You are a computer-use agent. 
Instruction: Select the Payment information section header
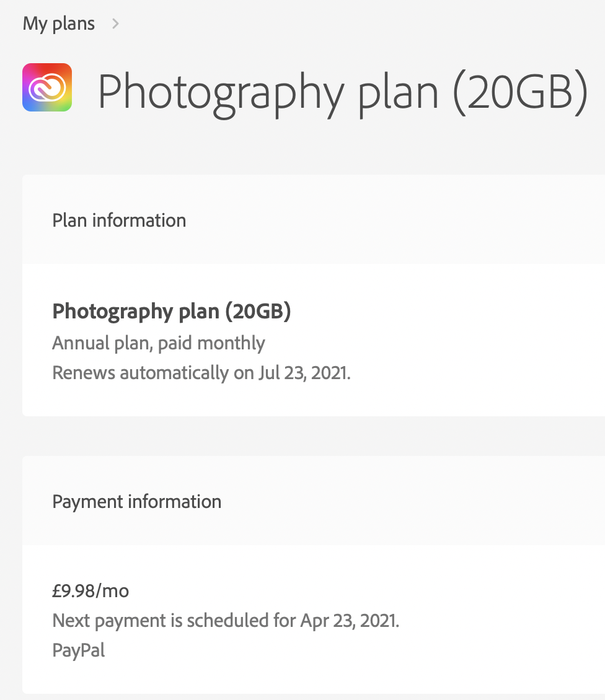click(136, 501)
